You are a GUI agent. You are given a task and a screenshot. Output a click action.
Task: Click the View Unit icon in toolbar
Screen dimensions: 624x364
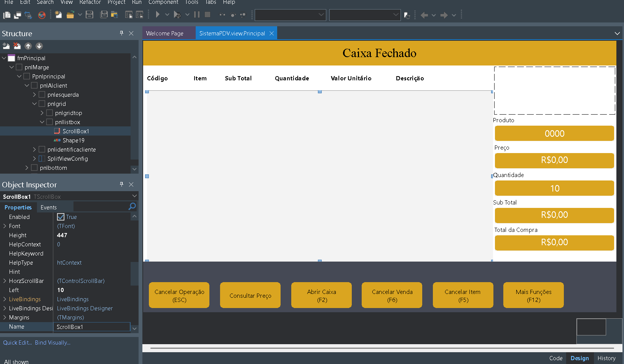click(x=7, y=15)
